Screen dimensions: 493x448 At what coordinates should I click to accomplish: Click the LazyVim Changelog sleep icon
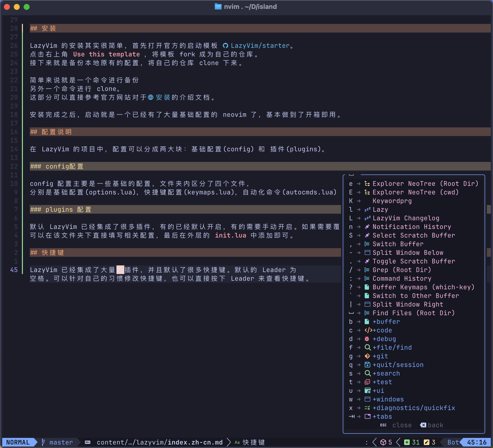click(368, 218)
